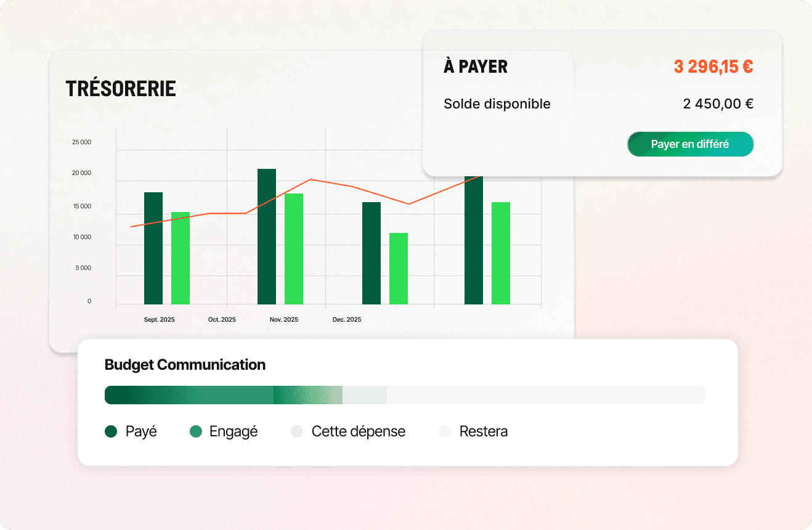Click the Solde disponible value 2 450,00 €
812x530 pixels.
[x=718, y=104]
